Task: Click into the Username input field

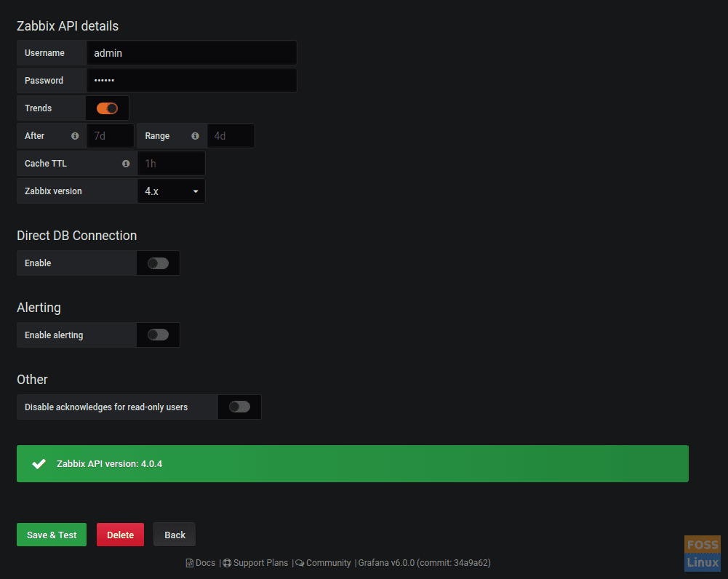Action: [191, 53]
